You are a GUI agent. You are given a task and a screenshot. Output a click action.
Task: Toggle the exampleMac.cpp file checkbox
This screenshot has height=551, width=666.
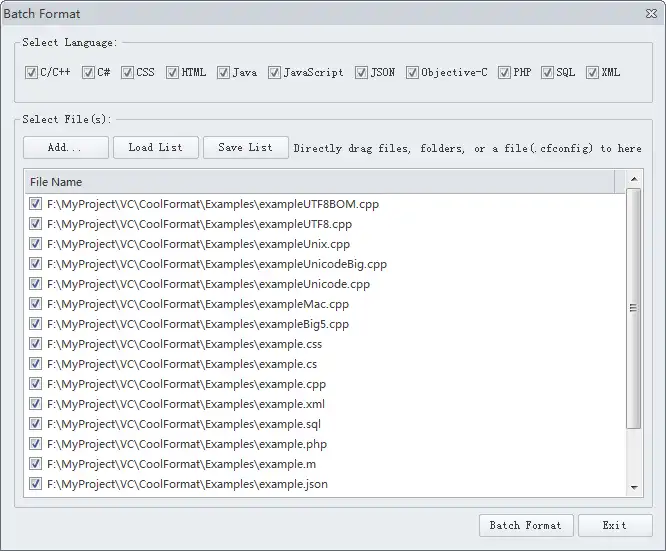(x=35, y=303)
